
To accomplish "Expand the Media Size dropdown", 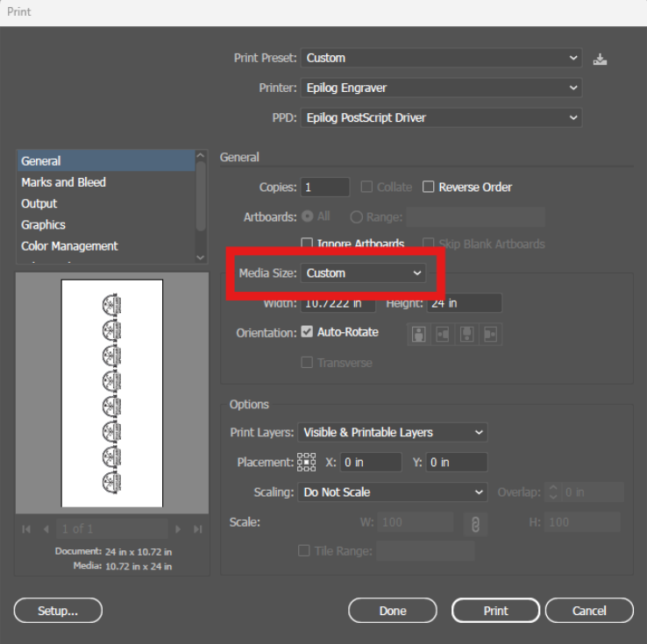I will 364,273.
